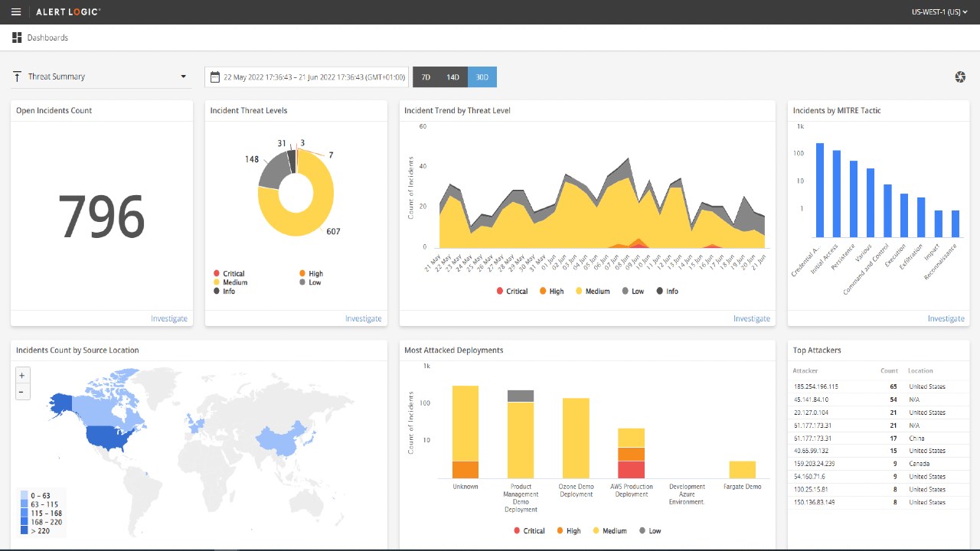Zoom out on the map

click(22, 392)
